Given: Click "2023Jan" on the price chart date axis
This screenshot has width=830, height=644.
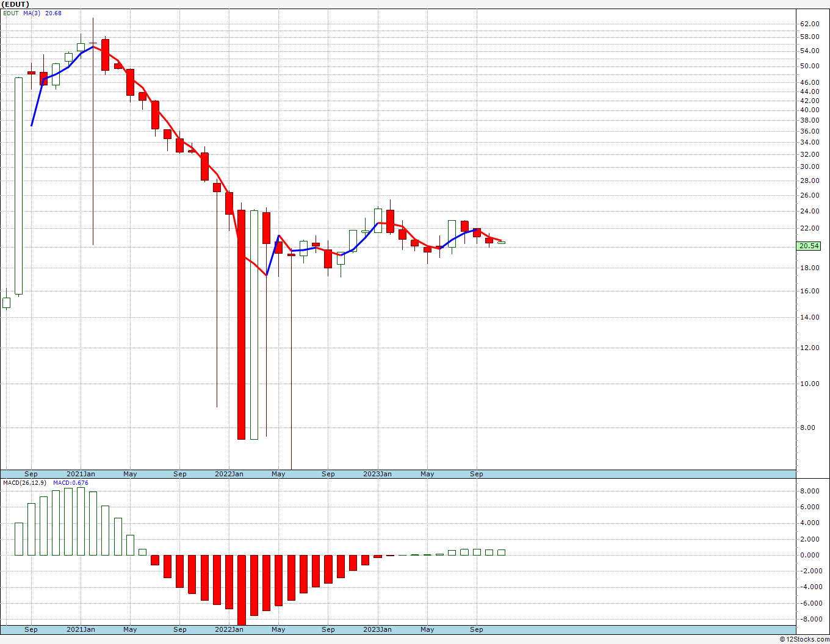Looking at the screenshot, I should [378, 474].
